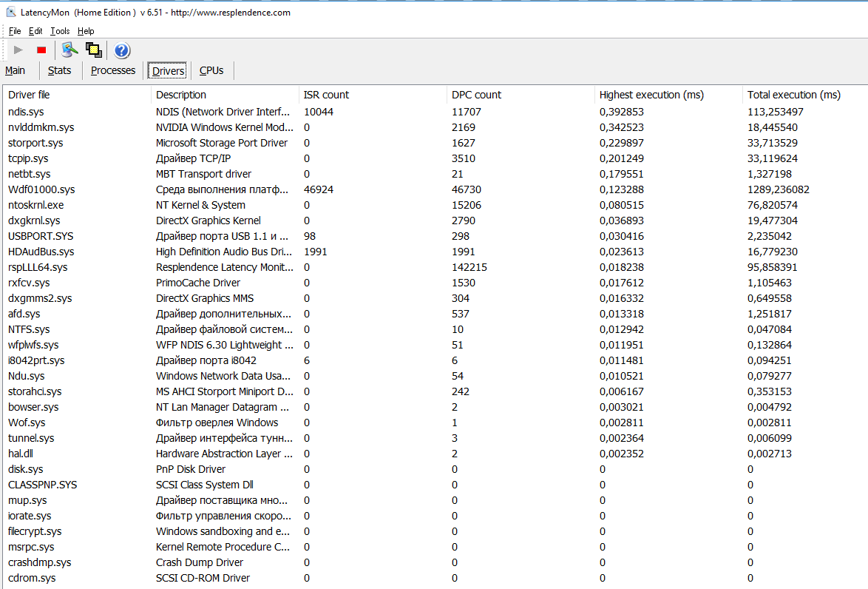Stop monitoring with the red square

coord(41,50)
